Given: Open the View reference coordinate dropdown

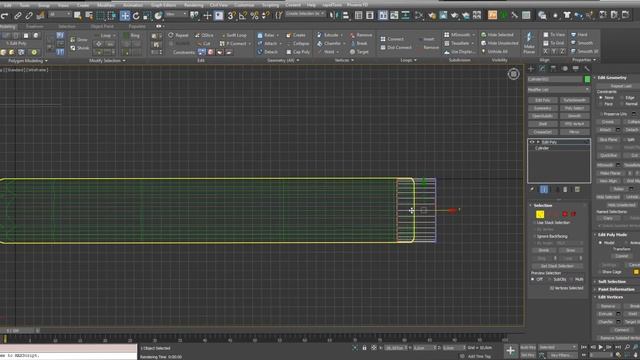Looking at the screenshot, I should (176, 15).
